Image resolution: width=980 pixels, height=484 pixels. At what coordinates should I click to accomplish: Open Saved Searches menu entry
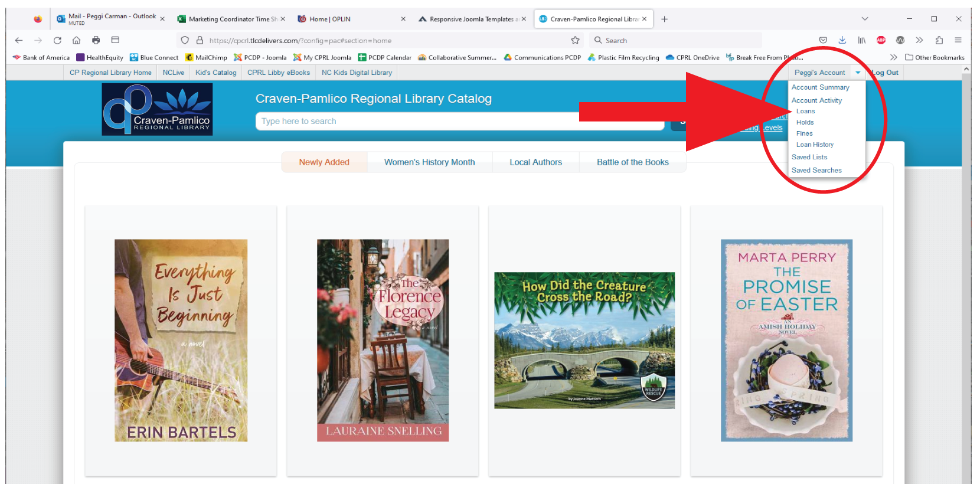point(816,170)
